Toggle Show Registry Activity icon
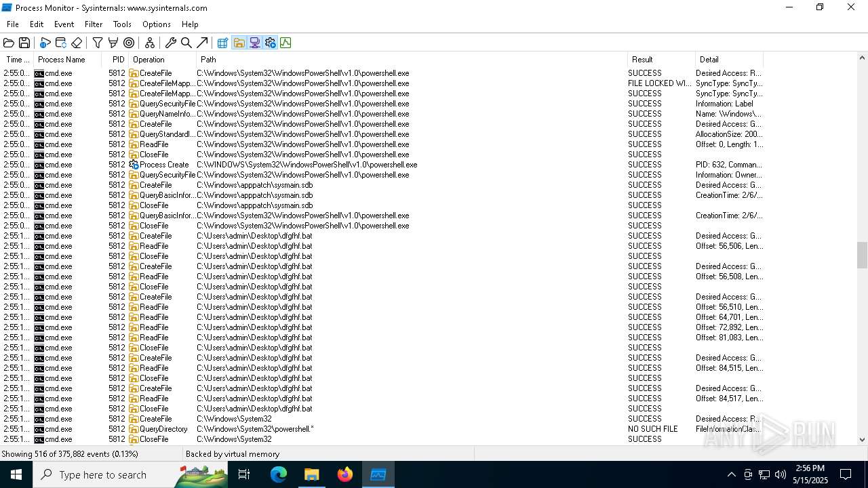The width and height of the screenshot is (868, 488). pyautogui.click(x=223, y=43)
